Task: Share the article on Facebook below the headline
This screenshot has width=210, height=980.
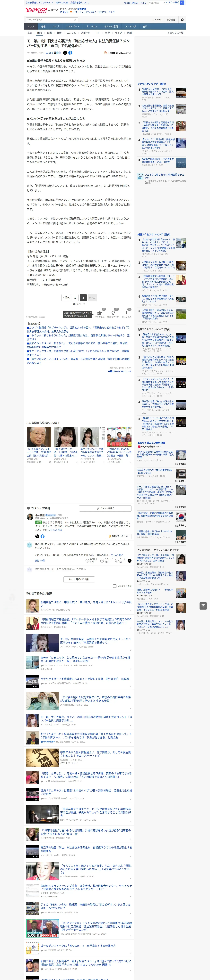Action: (x=70, y=53)
